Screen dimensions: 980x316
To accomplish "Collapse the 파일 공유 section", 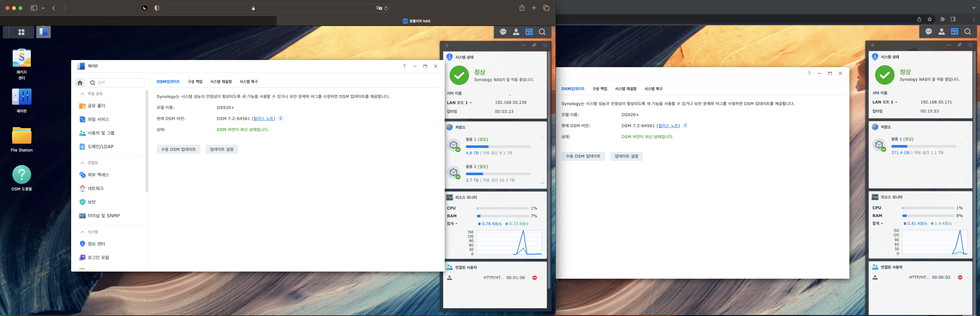I will [x=82, y=93].
